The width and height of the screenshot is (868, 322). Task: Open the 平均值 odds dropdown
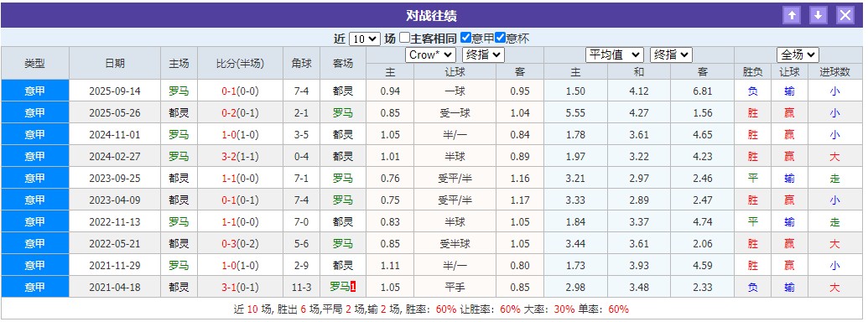click(x=615, y=55)
